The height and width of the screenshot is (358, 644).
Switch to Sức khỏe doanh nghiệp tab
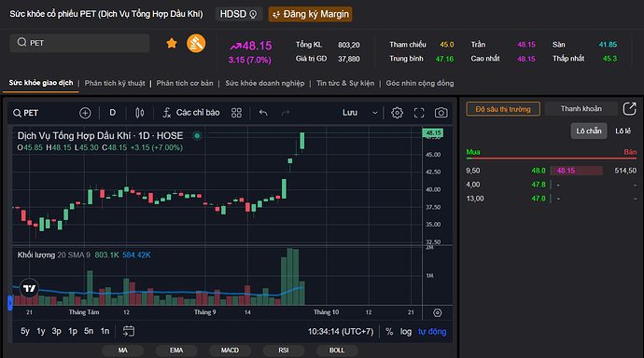coord(265,83)
